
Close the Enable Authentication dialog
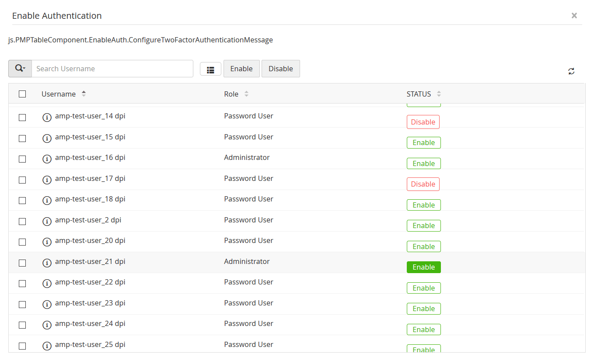pos(574,16)
